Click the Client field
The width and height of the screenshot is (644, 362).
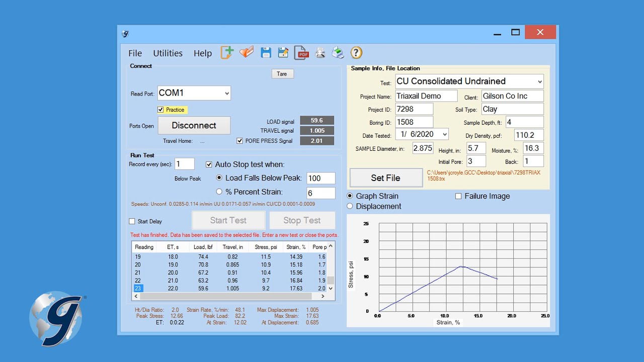512,96
